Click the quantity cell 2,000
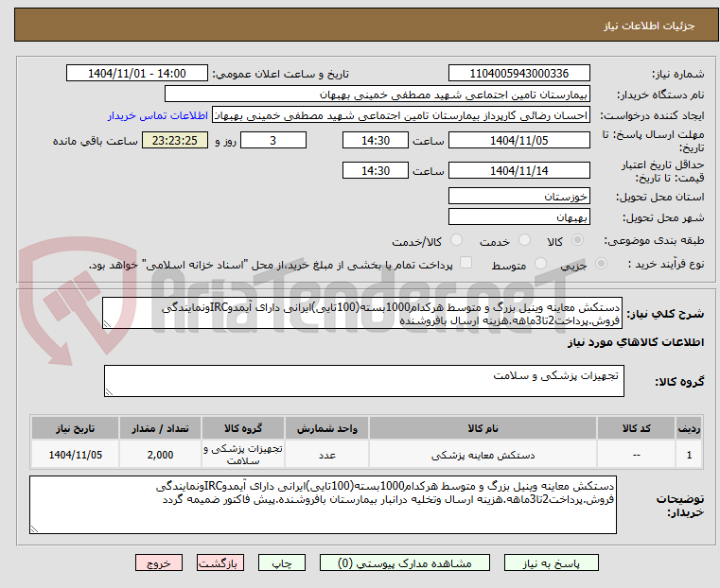The image size is (720, 588). coord(160,455)
